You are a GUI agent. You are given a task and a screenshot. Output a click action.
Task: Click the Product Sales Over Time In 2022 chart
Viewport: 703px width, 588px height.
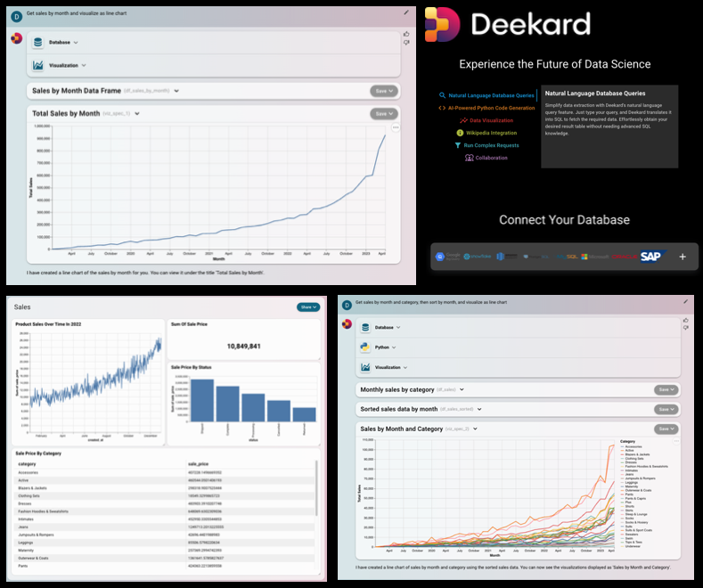click(x=88, y=382)
